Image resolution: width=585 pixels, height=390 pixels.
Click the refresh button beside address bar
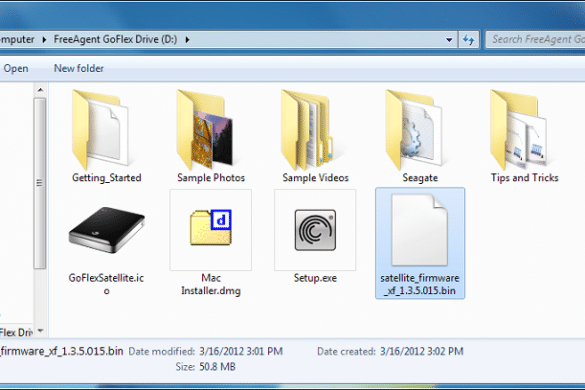pos(469,39)
